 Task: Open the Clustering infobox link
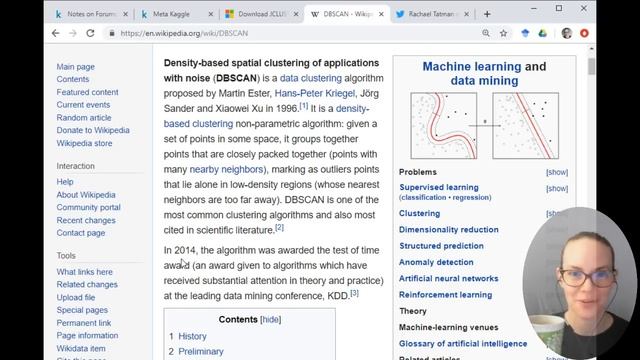(420, 213)
